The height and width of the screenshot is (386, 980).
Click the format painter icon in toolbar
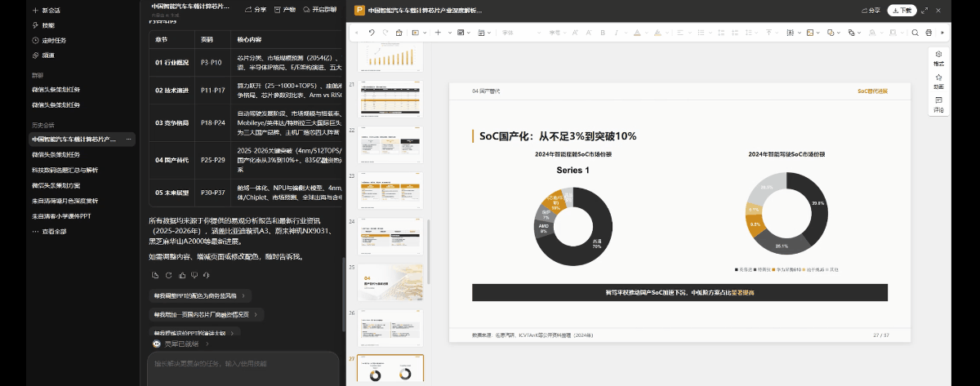[x=399, y=33]
